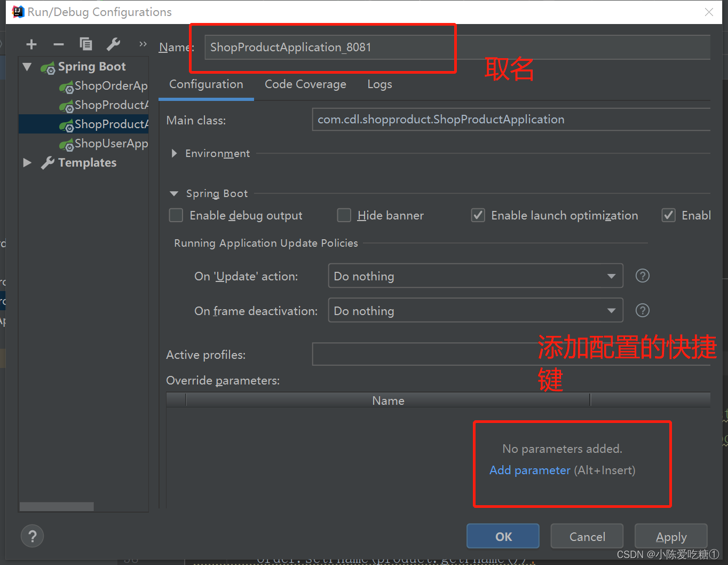Open the On frame deactivation dropdown
The image size is (728, 565).
(476, 310)
